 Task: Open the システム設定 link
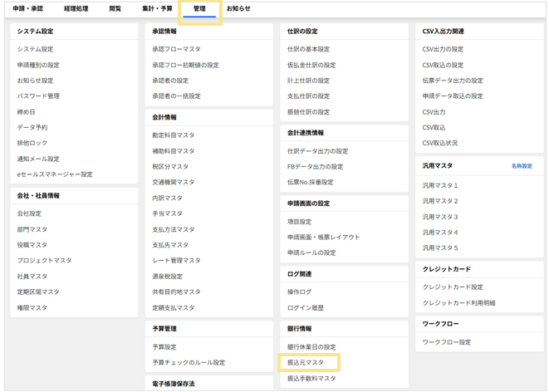35,49
